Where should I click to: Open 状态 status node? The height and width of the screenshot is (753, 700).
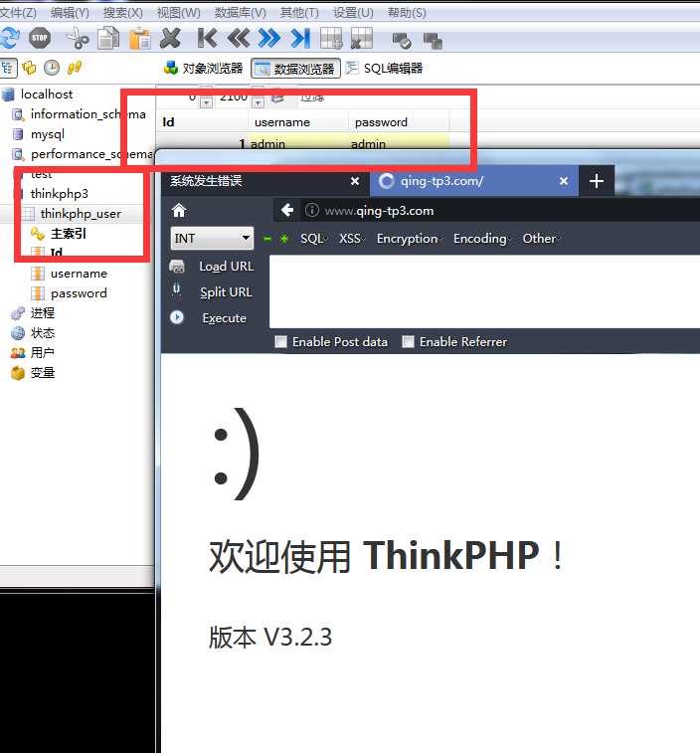(x=42, y=333)
